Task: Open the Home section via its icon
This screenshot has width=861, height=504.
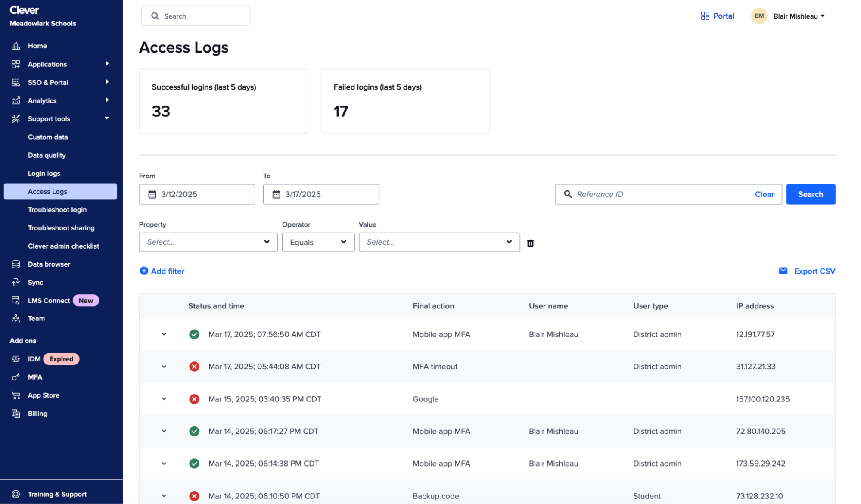Action: click(x=16, y=46)
